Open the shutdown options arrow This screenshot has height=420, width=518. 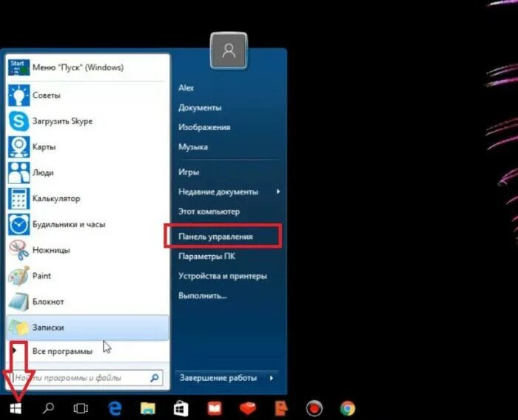[x=272, y=378]
